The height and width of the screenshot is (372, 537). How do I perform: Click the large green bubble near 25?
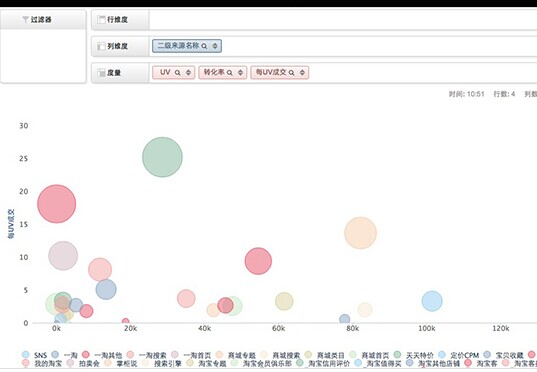[x=162, y=157]
